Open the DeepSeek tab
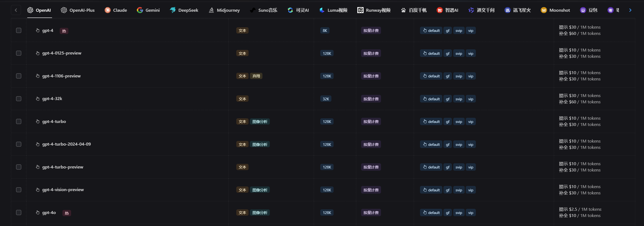Viewport: 644px width, 226px height. pos(184,10)
